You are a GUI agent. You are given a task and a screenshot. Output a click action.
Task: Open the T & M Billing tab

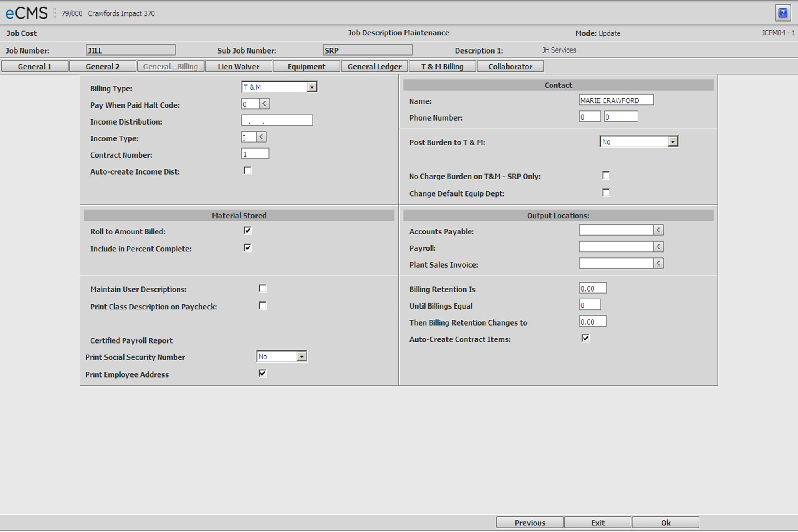point(443,66)
